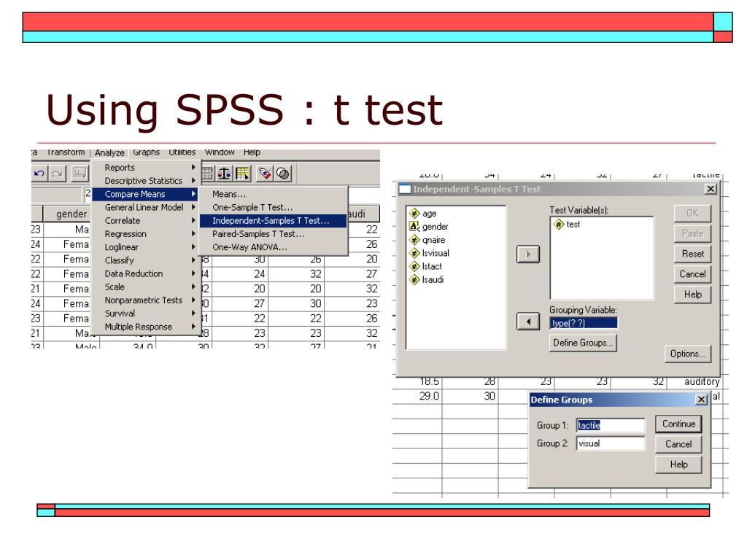
Task: Click Cancel in T Test dialog
Action: [693, 274]
